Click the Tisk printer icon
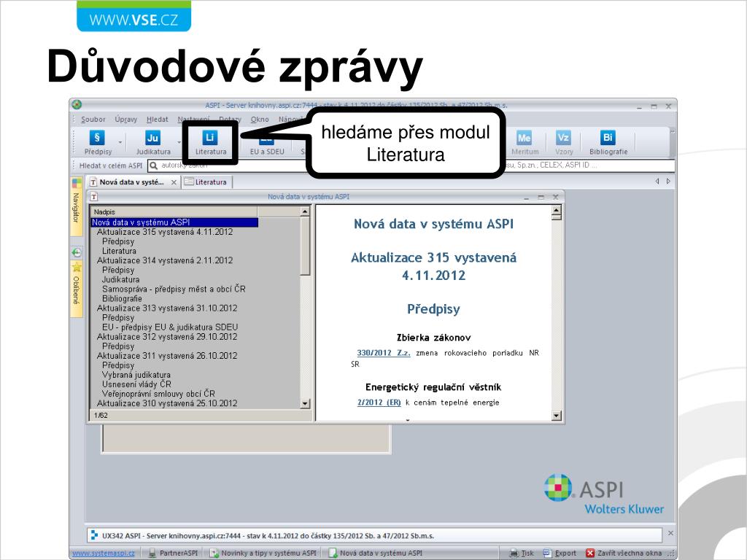The height and width of the screenshot is (560, 747). coord(514,553)
